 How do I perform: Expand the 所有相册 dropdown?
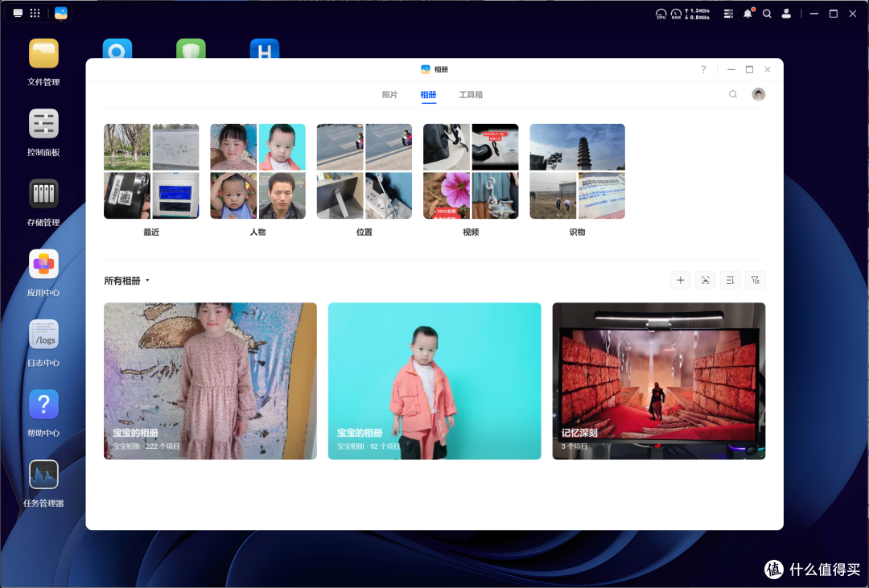pyautogui.click(x=127, y=281)
